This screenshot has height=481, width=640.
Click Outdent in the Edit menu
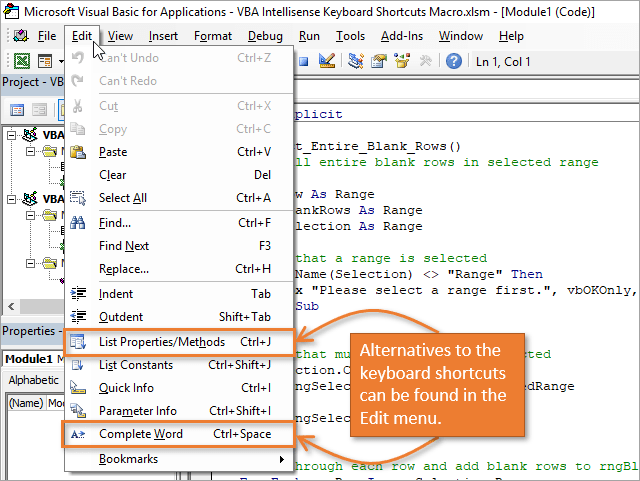point(121,316)
